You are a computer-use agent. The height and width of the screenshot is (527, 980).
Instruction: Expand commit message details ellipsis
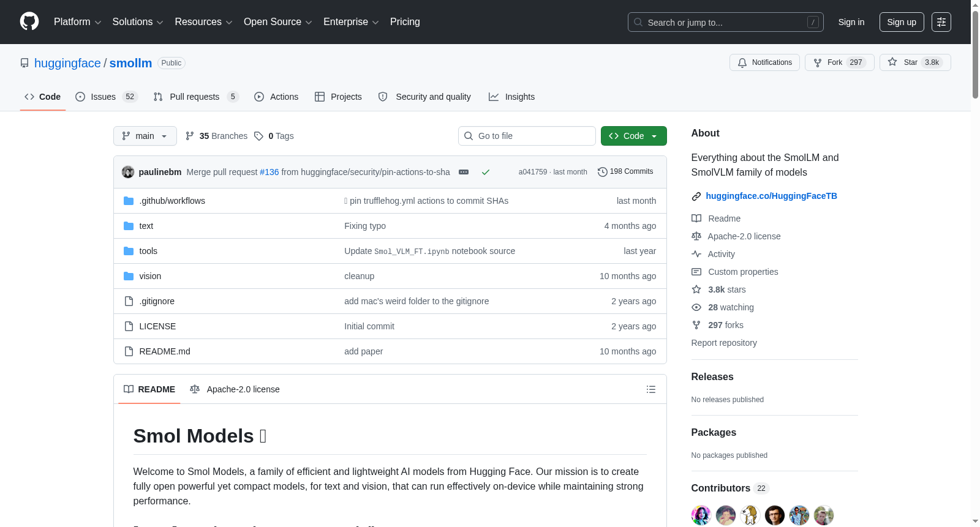pyautogui.click(x=464, y=172)
